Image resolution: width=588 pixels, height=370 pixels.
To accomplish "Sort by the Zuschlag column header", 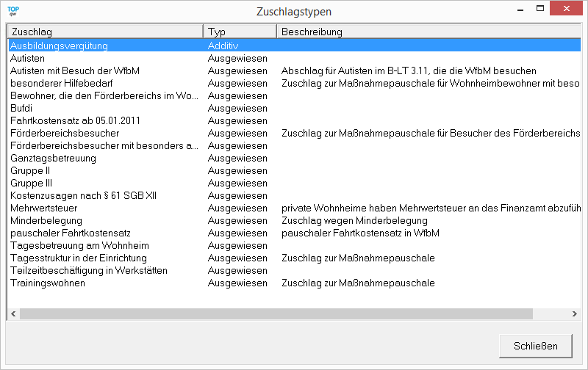I will [x=104, y=32].
